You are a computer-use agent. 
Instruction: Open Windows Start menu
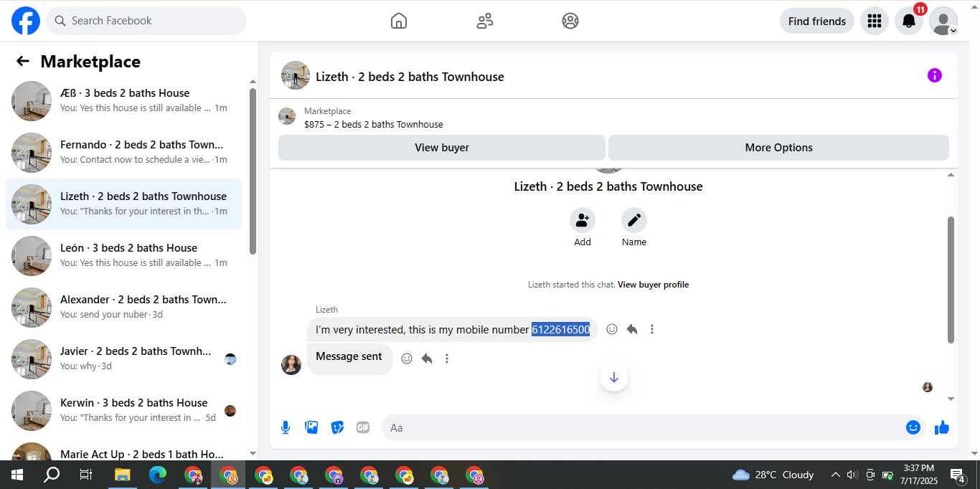pyautogui.click(x=17, y=475)
